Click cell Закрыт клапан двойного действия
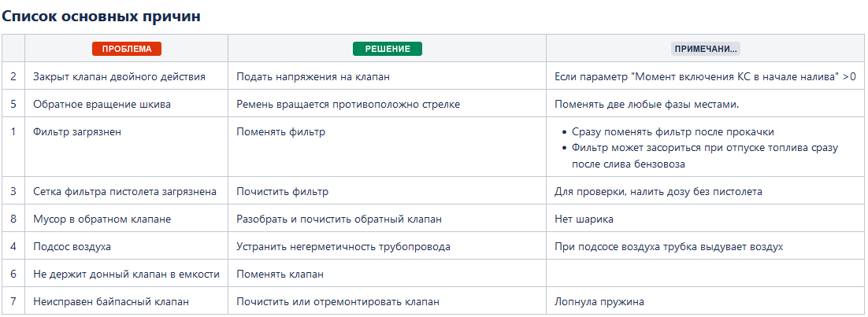Image resolution: width=868 pixels, height=317 pixels. (127, 77)
